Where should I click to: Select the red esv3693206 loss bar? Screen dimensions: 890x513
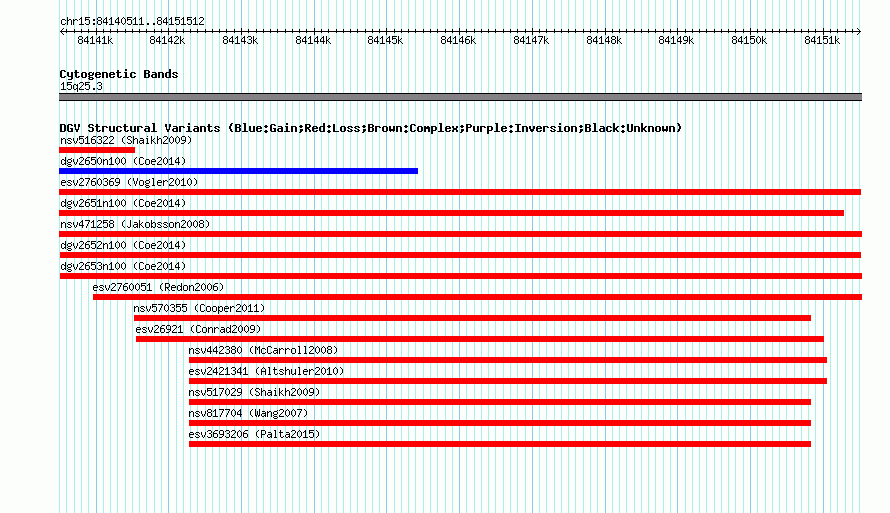500,444
